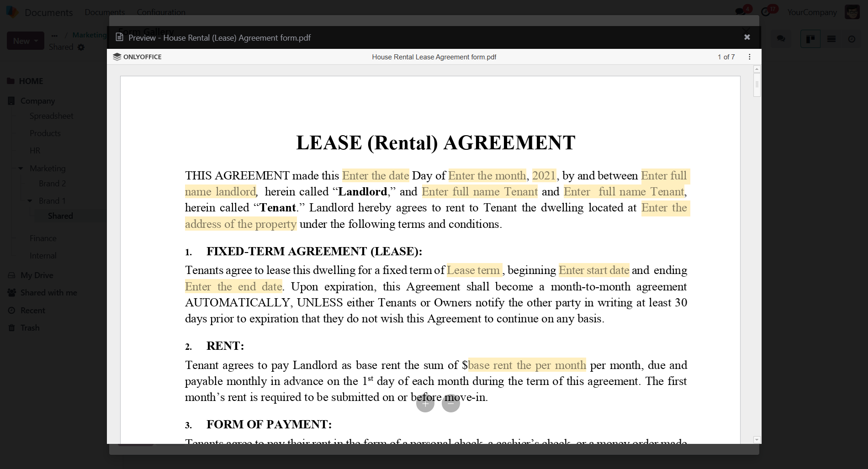Collapse the Brand 1 folder
The width and height of the screenshot is (868, 469).
[30, 201]
